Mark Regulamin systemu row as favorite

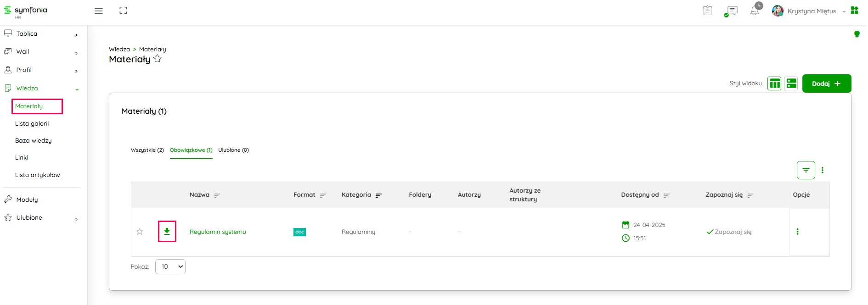pyautogui.click(x=140, y=232)
